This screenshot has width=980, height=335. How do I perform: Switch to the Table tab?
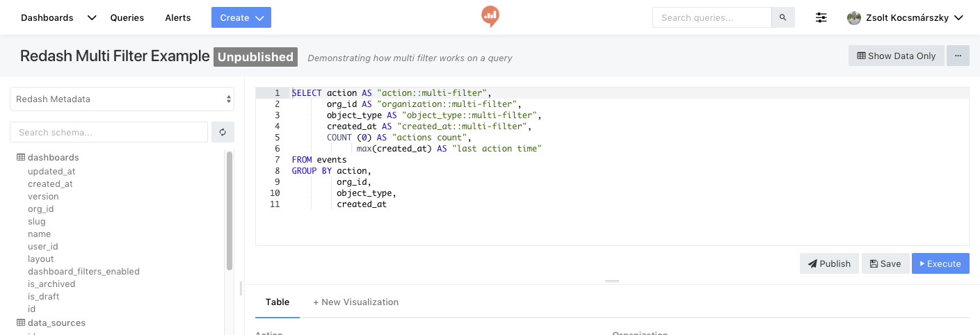pos(278,302)
